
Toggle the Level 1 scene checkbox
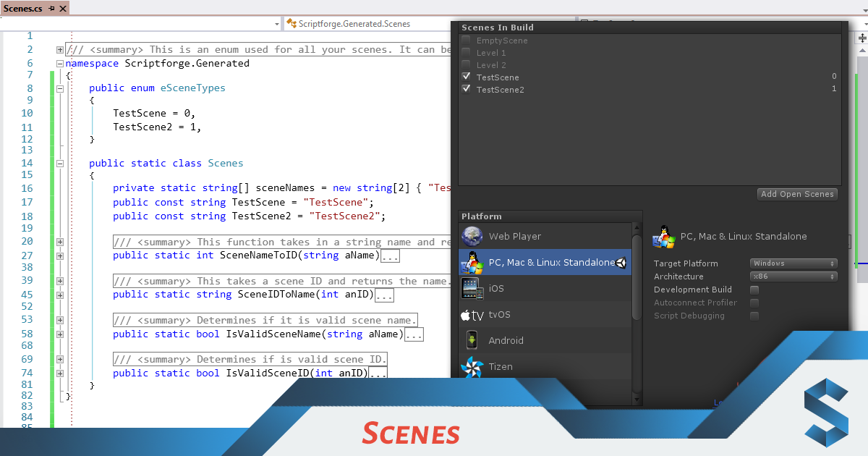467,53
